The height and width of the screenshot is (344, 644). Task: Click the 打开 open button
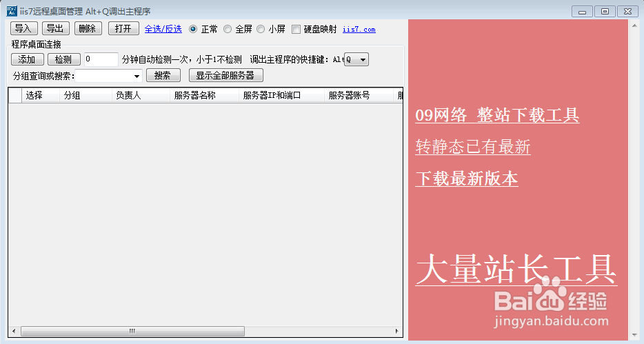pyautogui.click(x=123, y=28)
